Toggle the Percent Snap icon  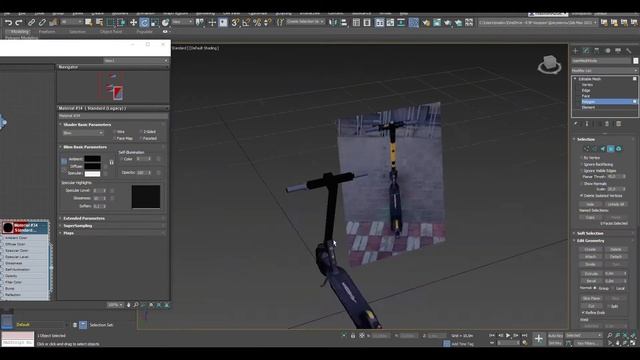click(x=257, y=23)
